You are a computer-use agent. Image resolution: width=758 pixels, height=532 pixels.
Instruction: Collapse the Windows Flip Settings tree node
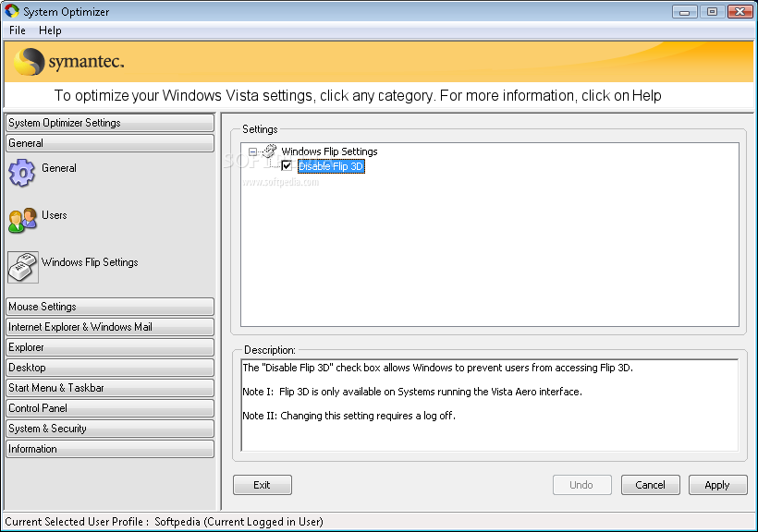[252, 151]
